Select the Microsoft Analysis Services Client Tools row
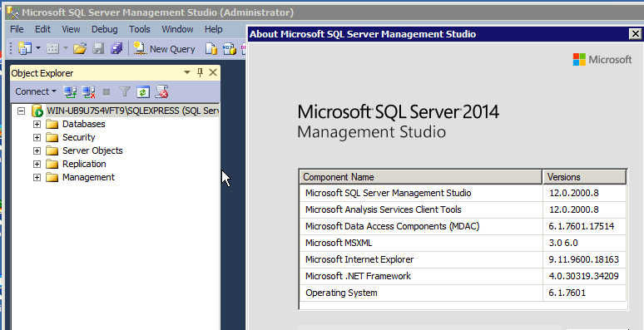644x330 pixels. [463, 209]
